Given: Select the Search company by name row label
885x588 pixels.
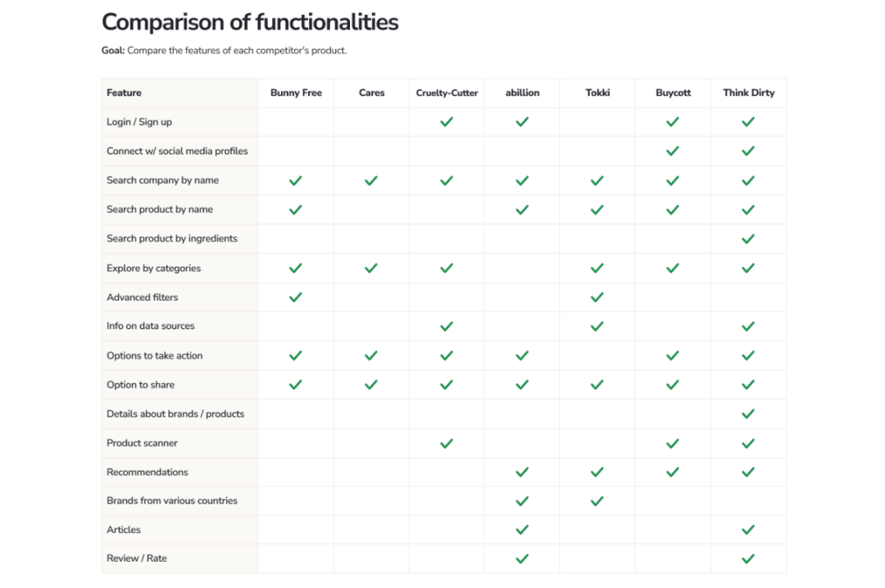Looking at the screenshot, I should 162,180.
